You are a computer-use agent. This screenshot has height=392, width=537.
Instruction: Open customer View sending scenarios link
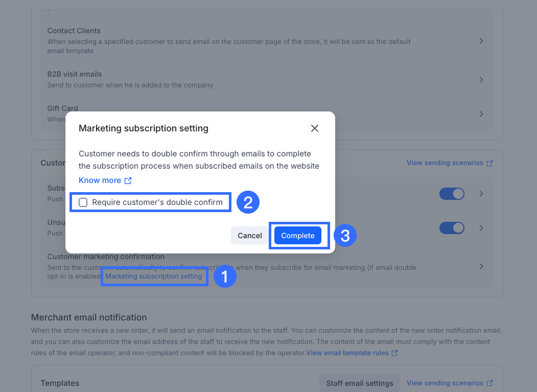point(445,163)
